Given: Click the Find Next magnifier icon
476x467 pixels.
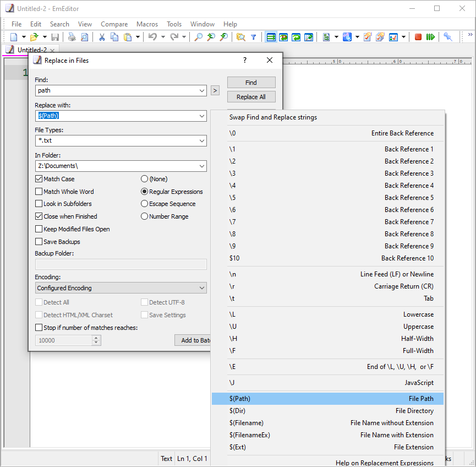Looking at the screenshot, I should 211,37.
